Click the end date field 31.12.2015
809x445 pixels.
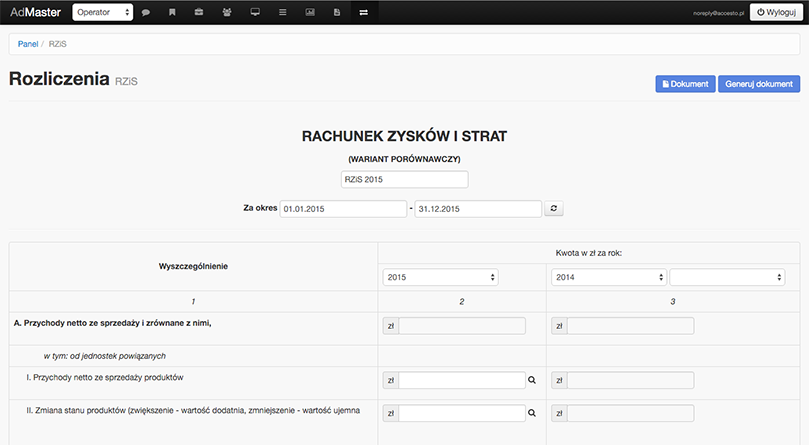pyautogui.click(x=478, y=209)
